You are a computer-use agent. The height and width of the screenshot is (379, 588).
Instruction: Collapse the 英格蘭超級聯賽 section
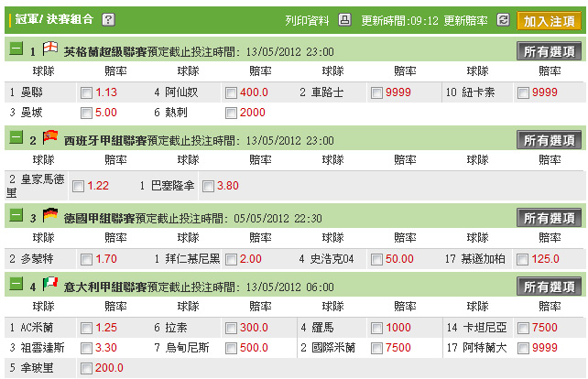click(16, 49)
